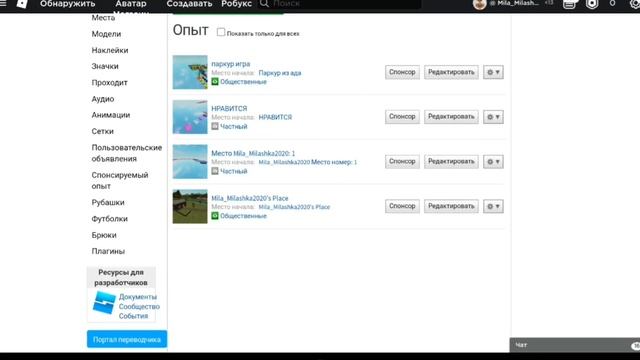The image size is (640, 360).
Task: Select Наклейки in the sidebar
Action: 110,50
